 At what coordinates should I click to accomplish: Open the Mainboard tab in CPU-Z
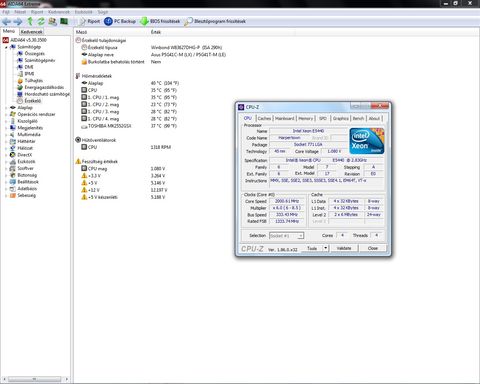coord(285,118)
